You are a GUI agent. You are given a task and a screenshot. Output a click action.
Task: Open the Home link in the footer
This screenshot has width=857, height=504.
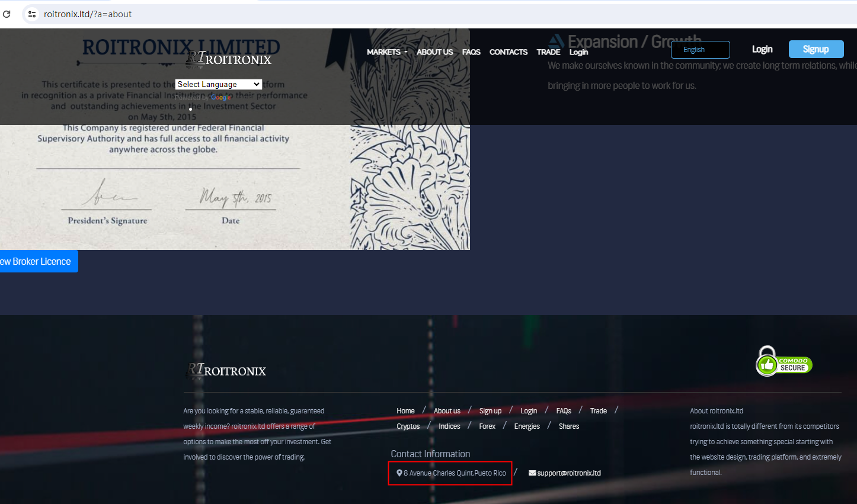[405, 411]
